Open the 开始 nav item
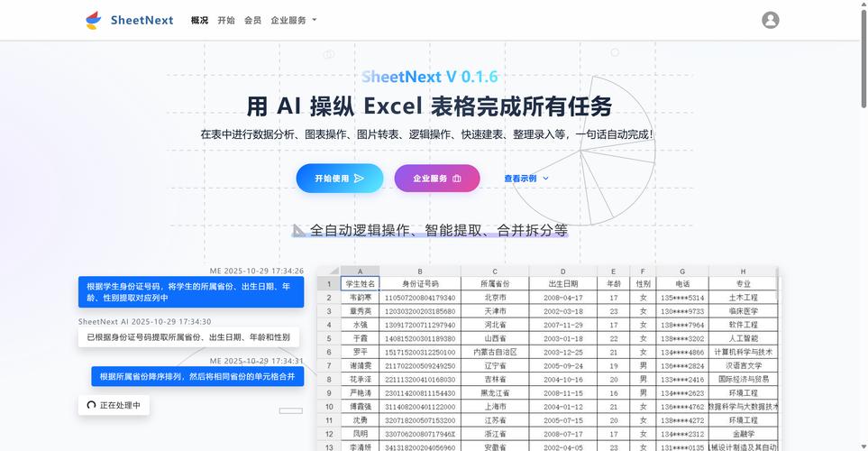This screenshot has height=451, width=868. 226,20
